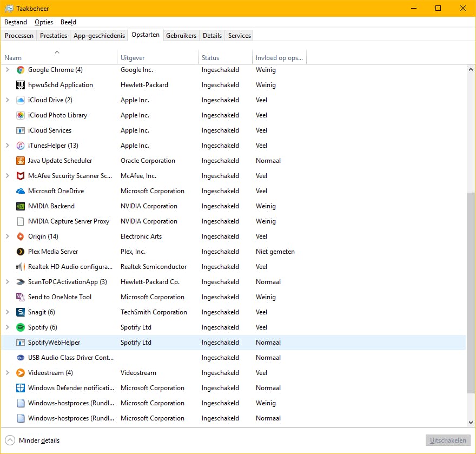The width and height of the screenshot is (476, 454).
Task: Click the ScanToPCActivationApp icon
Action: point(21,282)
